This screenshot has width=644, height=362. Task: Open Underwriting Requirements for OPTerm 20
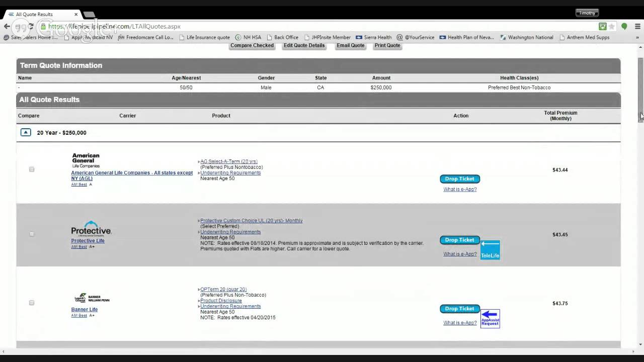tap(230, 306)
